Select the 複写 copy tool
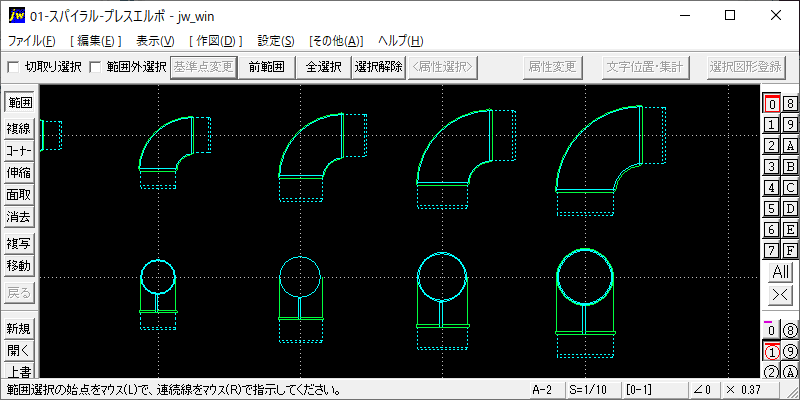800x400 pixels. coord(19,244)
